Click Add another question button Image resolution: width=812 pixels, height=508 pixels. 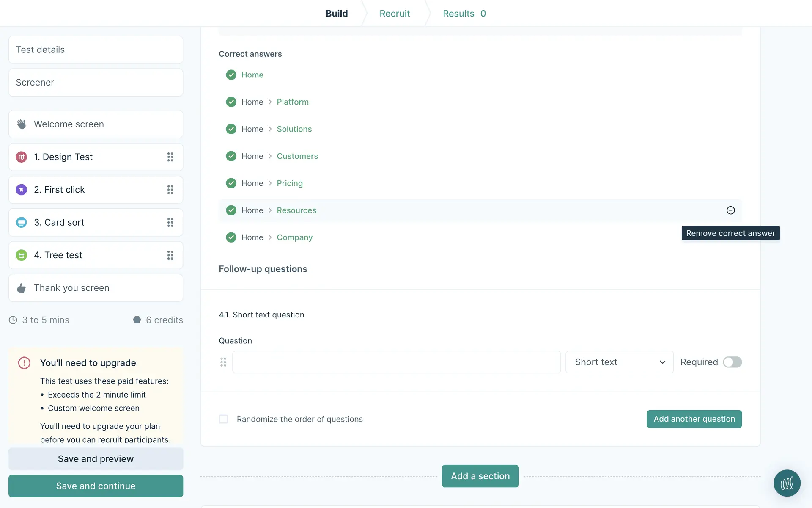[694, 419]
